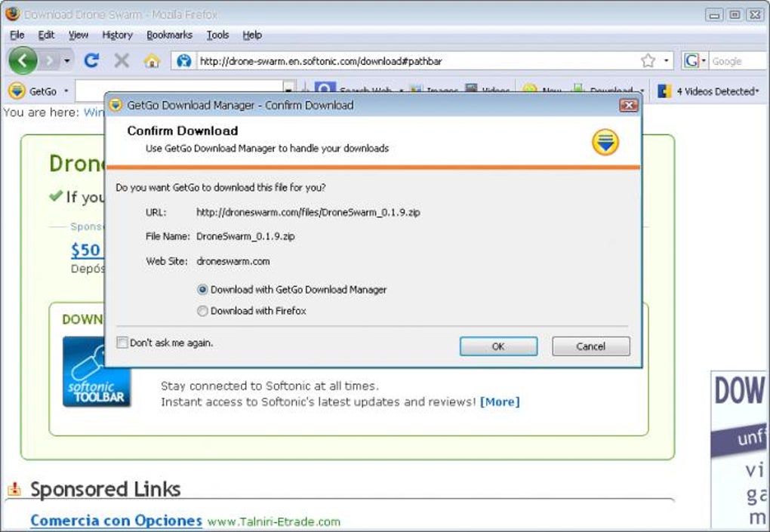Open the back/forward history dropdown arrow
This screenshot has width=770, height=532.
(66, 61)
